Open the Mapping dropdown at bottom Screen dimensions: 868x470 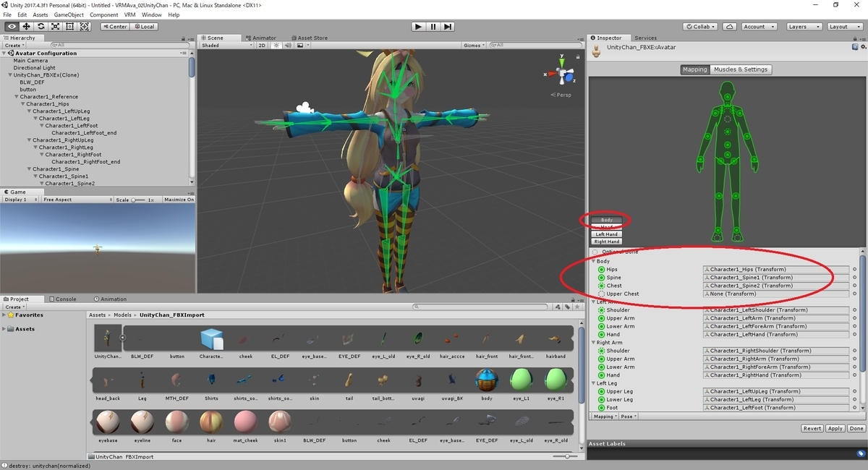tap(605, 416)
